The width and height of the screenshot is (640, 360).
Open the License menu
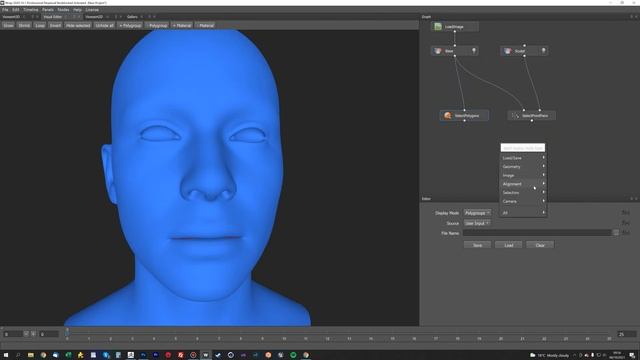[92, 9]
